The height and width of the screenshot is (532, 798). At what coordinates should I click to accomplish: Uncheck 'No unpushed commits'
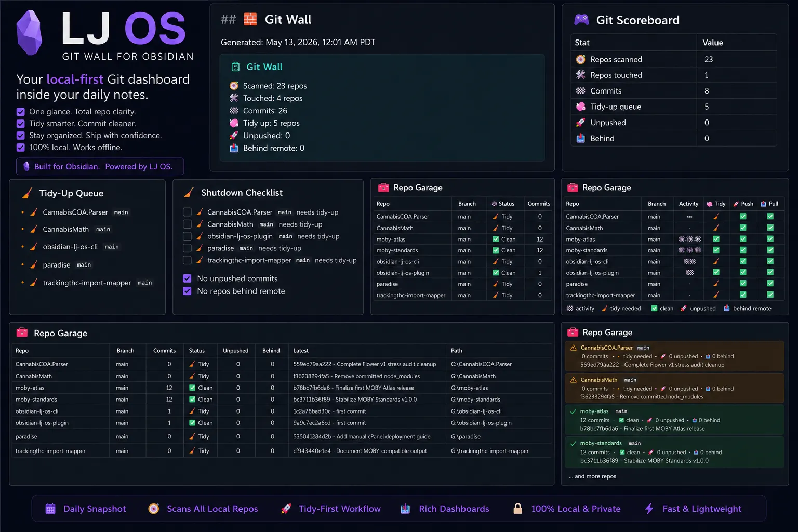(187, 278)
